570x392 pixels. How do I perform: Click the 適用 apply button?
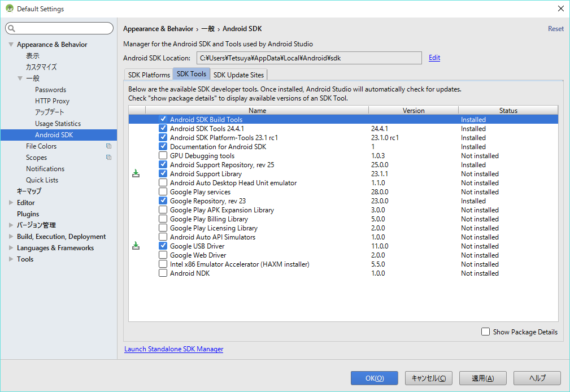[483, 378]
